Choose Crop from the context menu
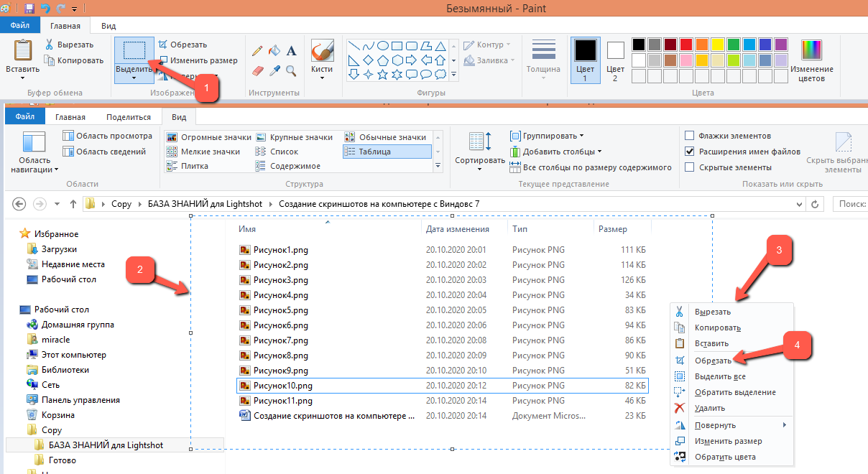The image size is (868, 474). click(712, 361)
